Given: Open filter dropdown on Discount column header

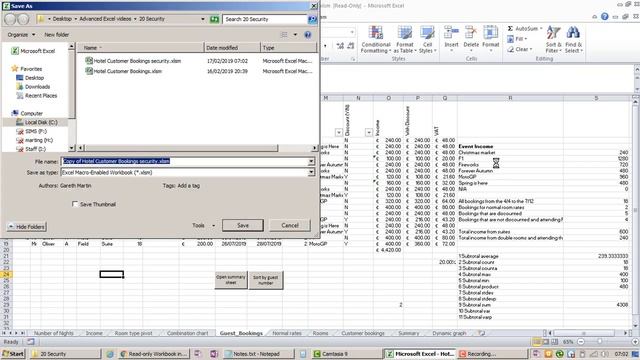Looking at the screenshot, I should pos(369,132).
